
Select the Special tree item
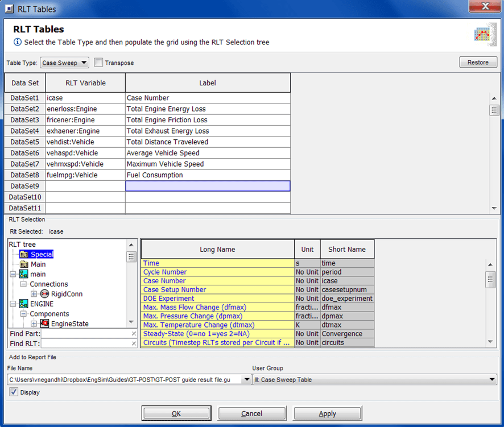coord(42,255)
